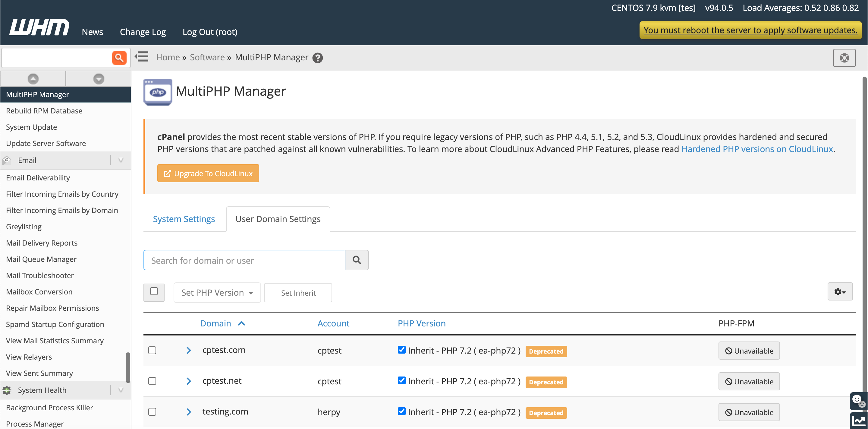Viewport: 868px width, 429px height.
Task: Select the User Domain Settings tab
Action: click(x=278, y=219)
